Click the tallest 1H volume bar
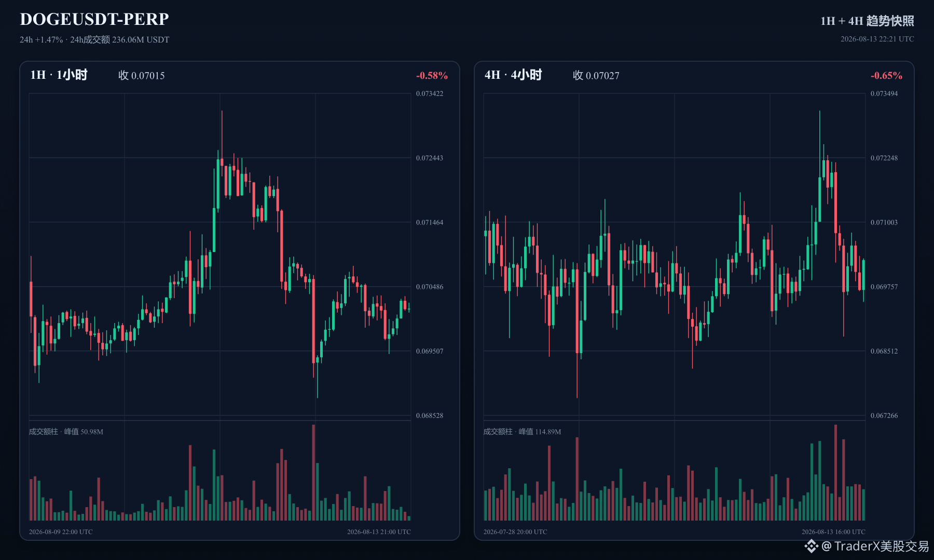The width and height of the screenshot is (934, 560). pyautogui.click(x=313, y=472)
